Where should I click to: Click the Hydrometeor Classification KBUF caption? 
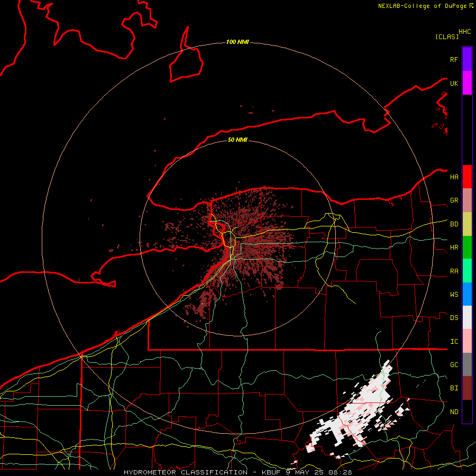coord(237,472)
